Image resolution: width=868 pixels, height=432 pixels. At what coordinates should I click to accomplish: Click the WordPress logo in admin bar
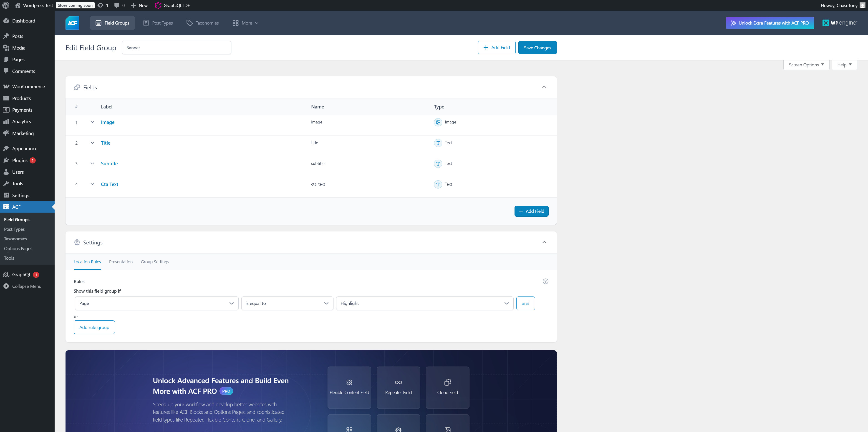click(6, 5)
